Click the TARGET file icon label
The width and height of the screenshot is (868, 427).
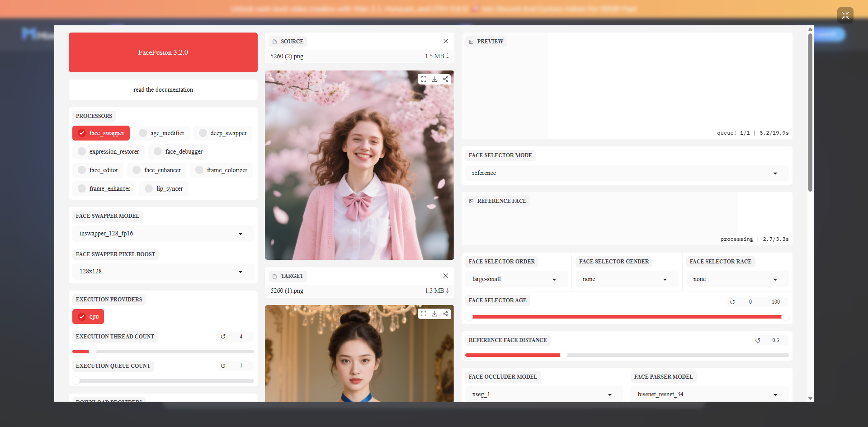point(288,276)
